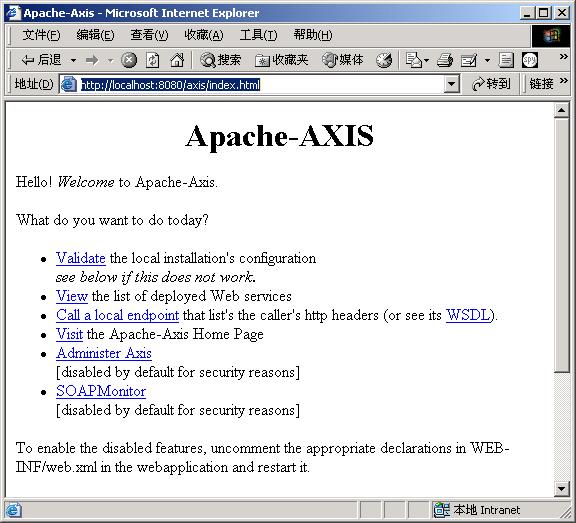Go back with the 后退 button

click(41, 60)
